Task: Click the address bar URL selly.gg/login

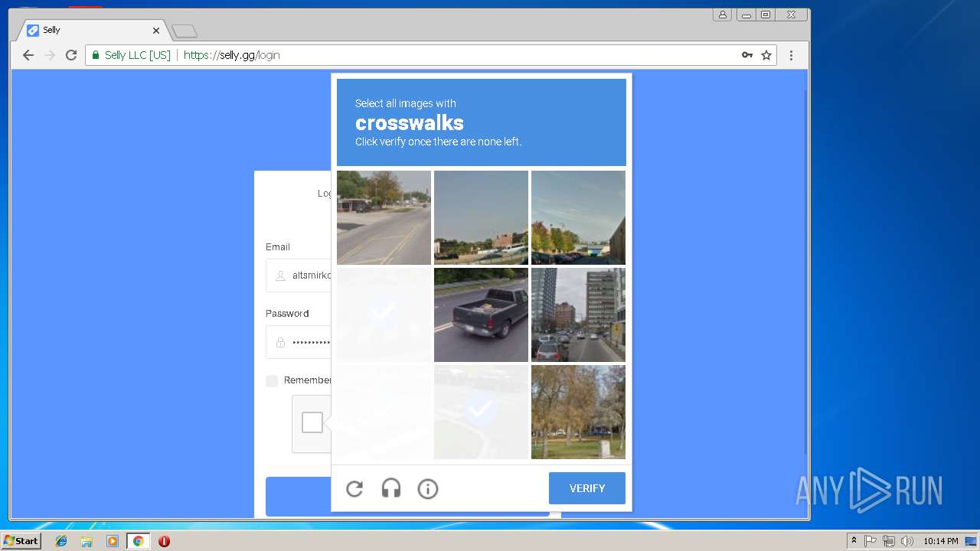Action: [x=231, y=55]
